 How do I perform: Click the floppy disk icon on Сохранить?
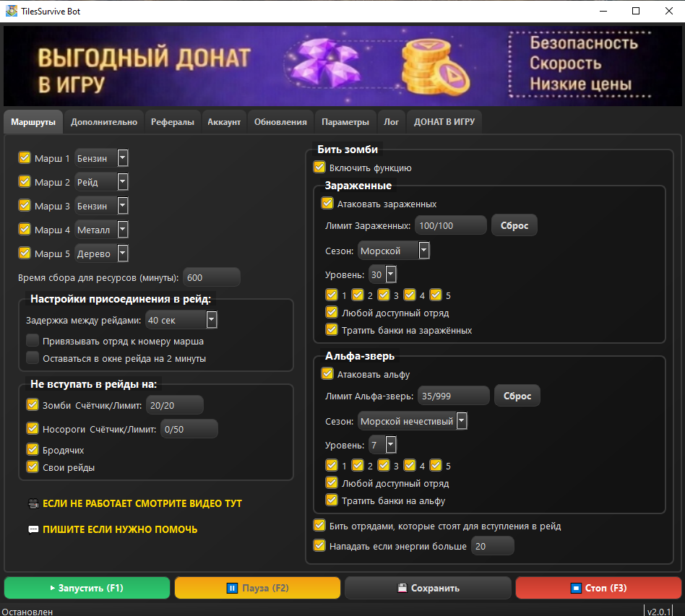tap(402, 588)
